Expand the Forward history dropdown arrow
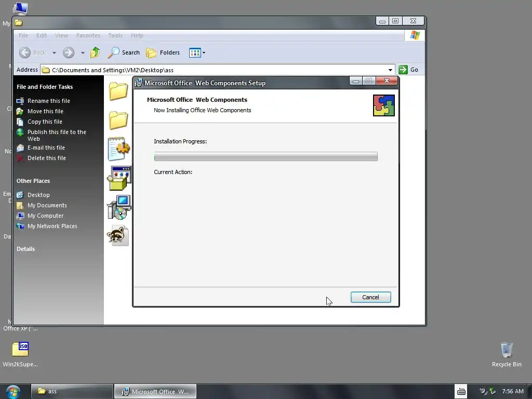Image resolution: width=532 pixels, height=399 pixels. 83,53
